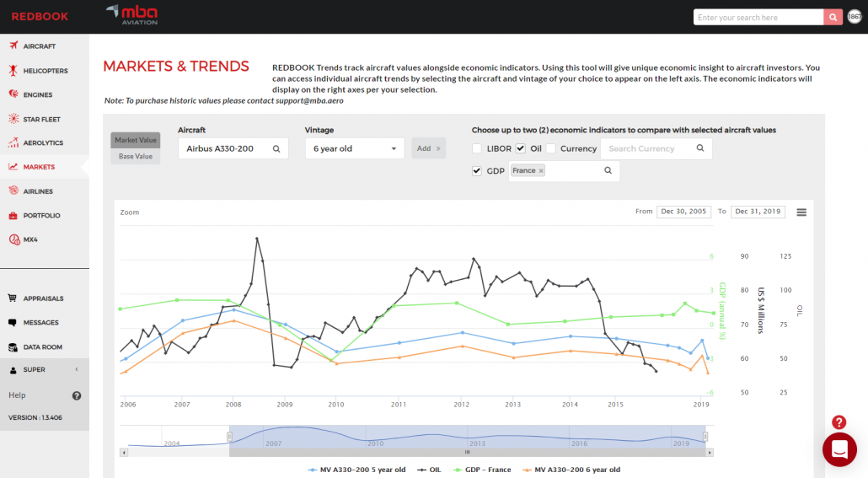
Task: Click the Add vintage button
Action: click(x=428, y=148)
